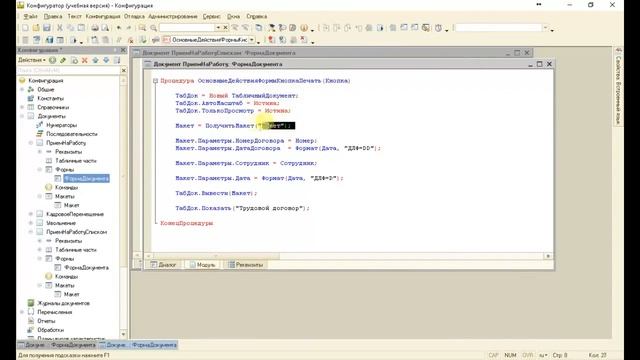Screen dimensions: 640x360
Task: Expand the Увольнение document node
Action: [31, 223]
